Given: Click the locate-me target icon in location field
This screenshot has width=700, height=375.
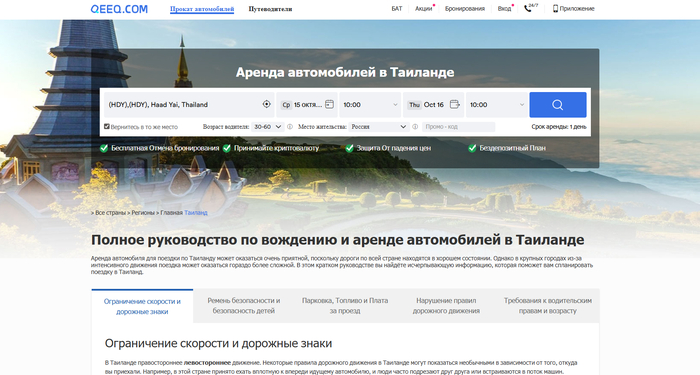Looking at the screenshot, I should click(267, 104).
